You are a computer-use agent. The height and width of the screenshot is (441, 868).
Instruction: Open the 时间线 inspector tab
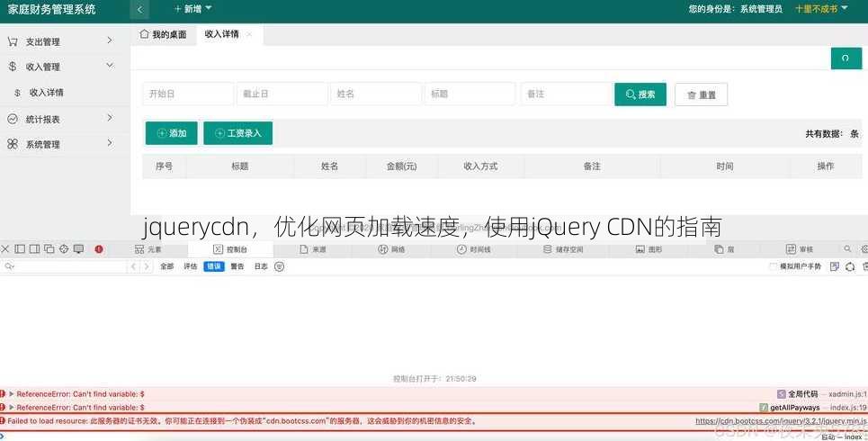pos(474,250)
